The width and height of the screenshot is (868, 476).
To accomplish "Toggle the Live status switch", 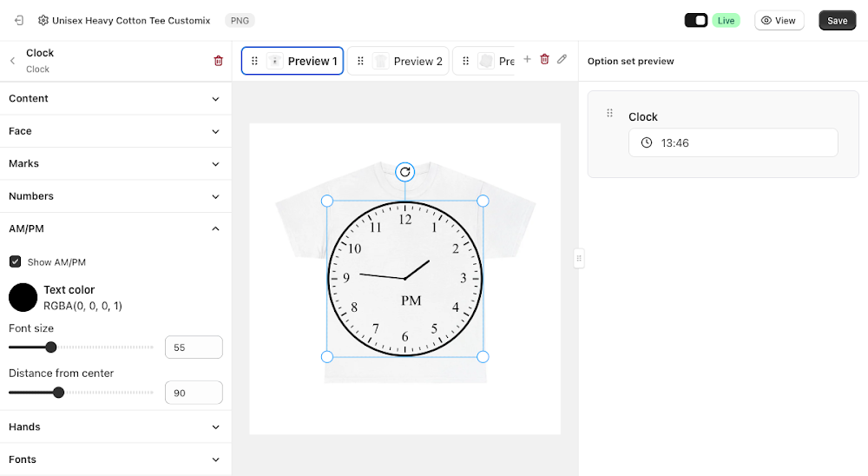I will point(696,21).
